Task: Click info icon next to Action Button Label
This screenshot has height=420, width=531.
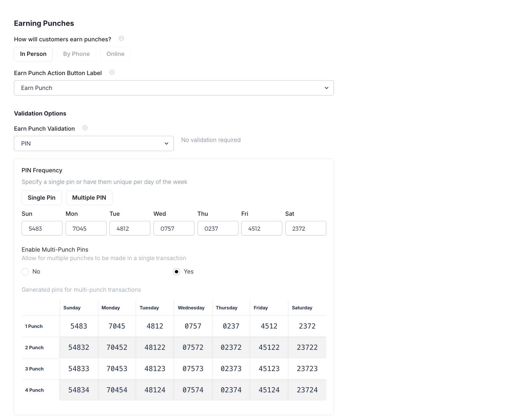Action: (x=112, y=72)
